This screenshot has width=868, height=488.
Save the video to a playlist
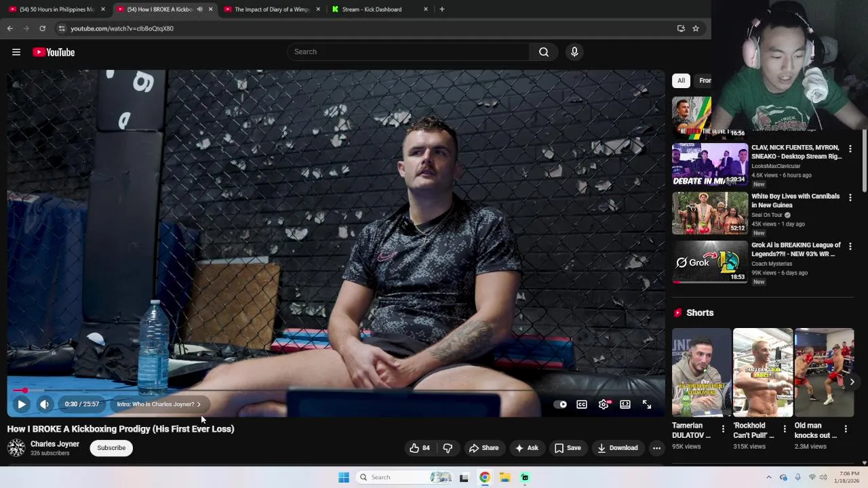point(568,448)
